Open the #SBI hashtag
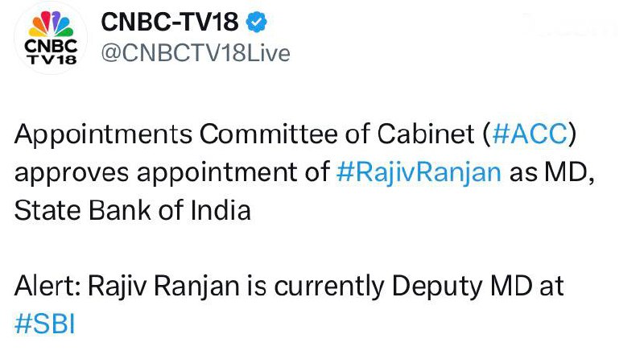The height and width of the screenshot is (355, 644). pyautogui.click(x=45, y=324)
